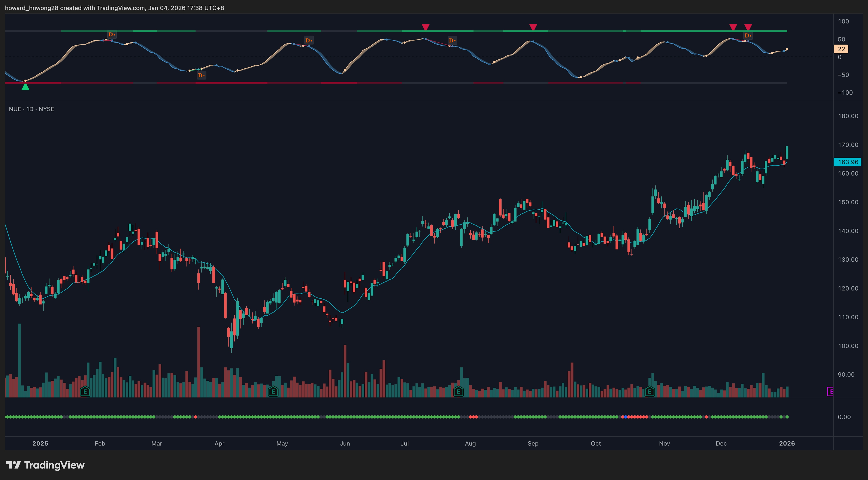Click the NUE · 1D · NYSE symbol label
Screen dimensions: 868x480
click(x=31, y=109)
